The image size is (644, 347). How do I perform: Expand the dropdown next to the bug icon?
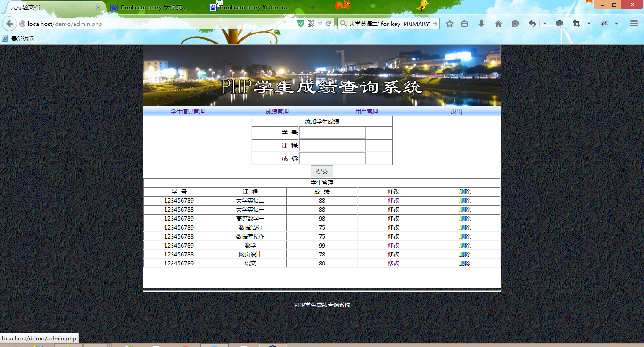(616, 24)
